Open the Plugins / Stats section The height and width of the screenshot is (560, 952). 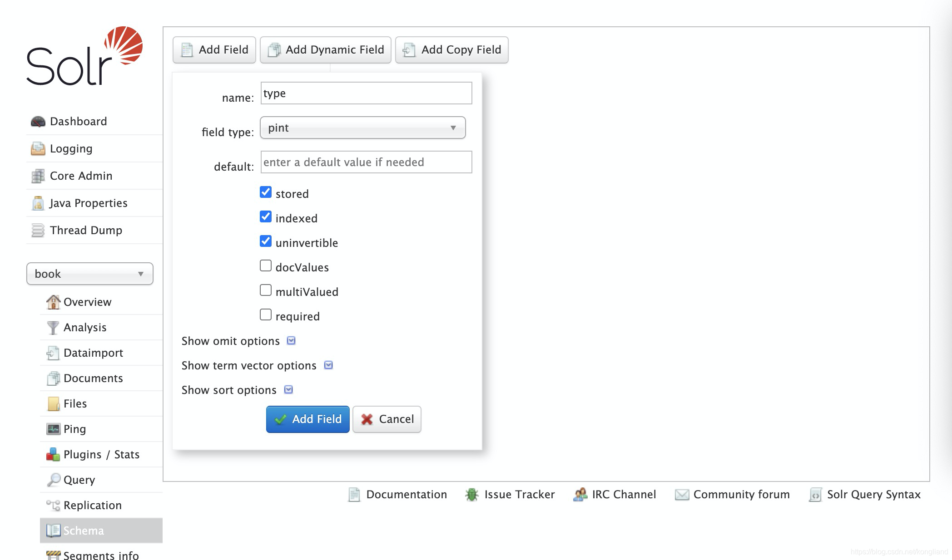pyautogui.click(x=102, y=454)
